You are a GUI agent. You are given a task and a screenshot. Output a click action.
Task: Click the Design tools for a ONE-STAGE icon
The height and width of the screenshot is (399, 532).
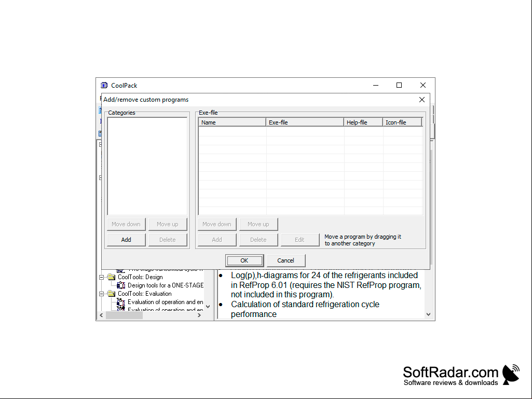121,285
